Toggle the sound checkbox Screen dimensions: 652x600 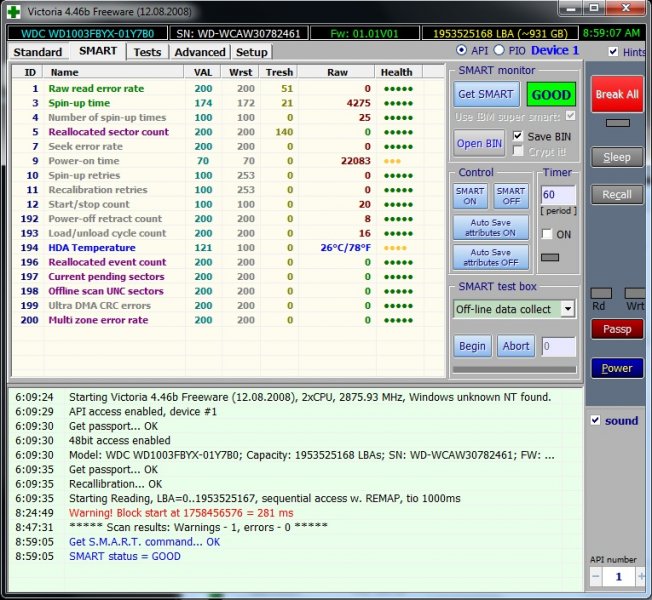[595, 420]
